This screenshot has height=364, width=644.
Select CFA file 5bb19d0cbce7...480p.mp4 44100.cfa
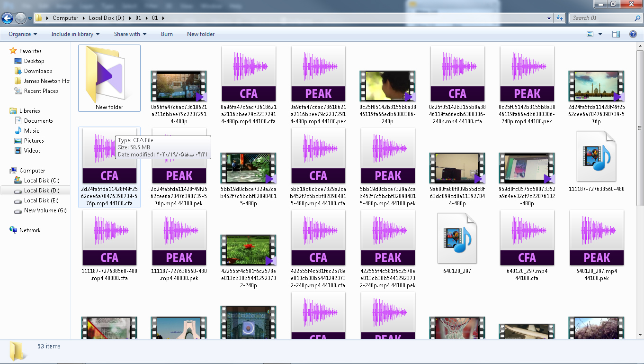(318, 156)
